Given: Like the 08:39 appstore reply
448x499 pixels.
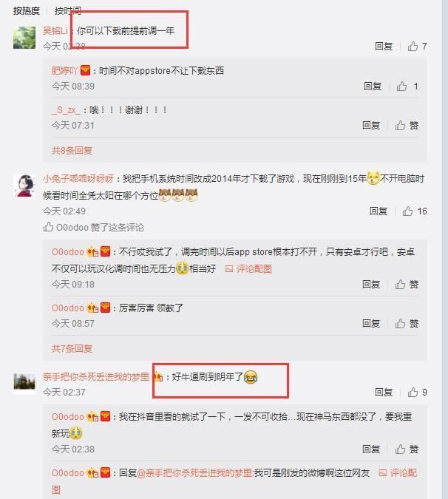Looking at the screenshot, I should (407, 86).
